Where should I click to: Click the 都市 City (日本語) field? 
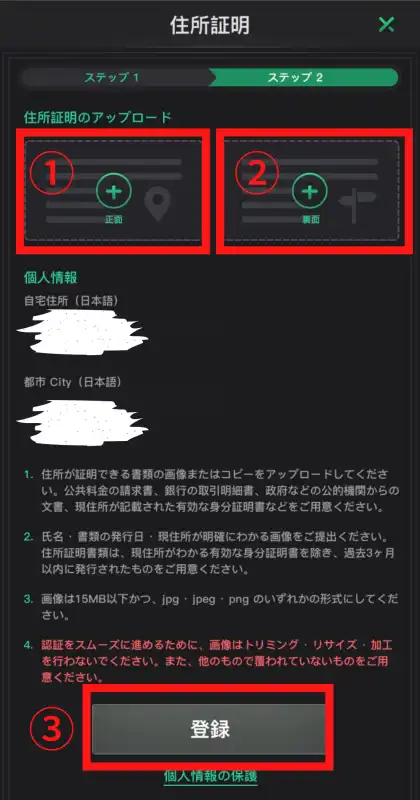(83, 422)
